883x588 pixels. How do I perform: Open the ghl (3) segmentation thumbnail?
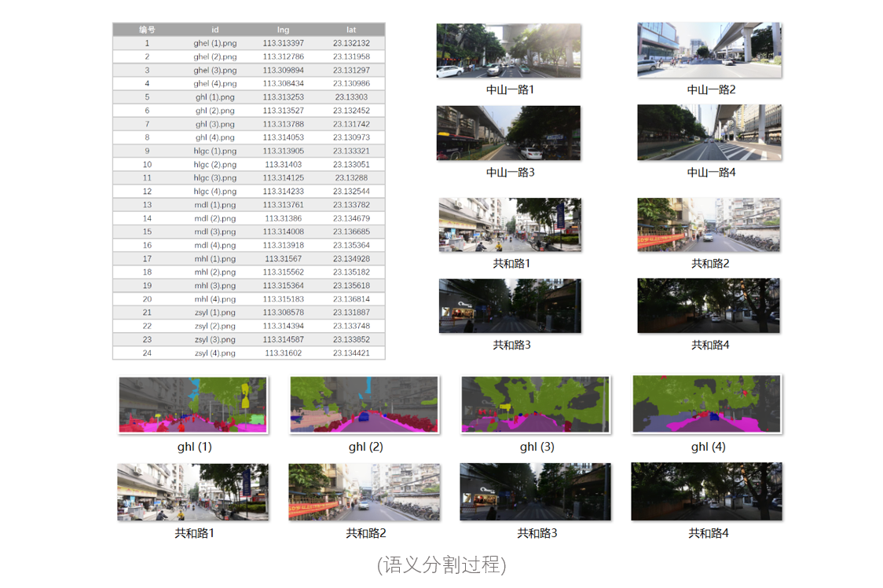coord(536,405)
